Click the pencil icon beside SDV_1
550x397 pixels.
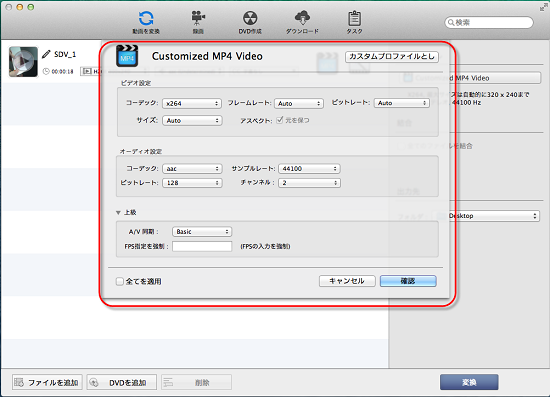click(46, 54)
